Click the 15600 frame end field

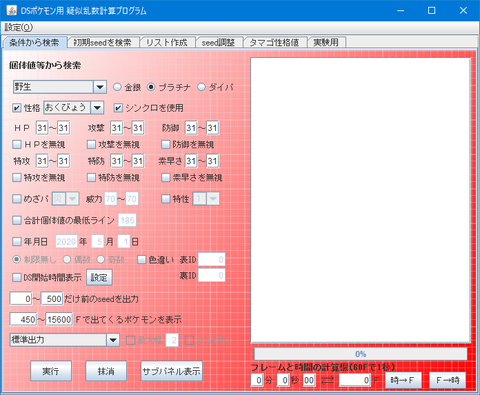(59, 319)
